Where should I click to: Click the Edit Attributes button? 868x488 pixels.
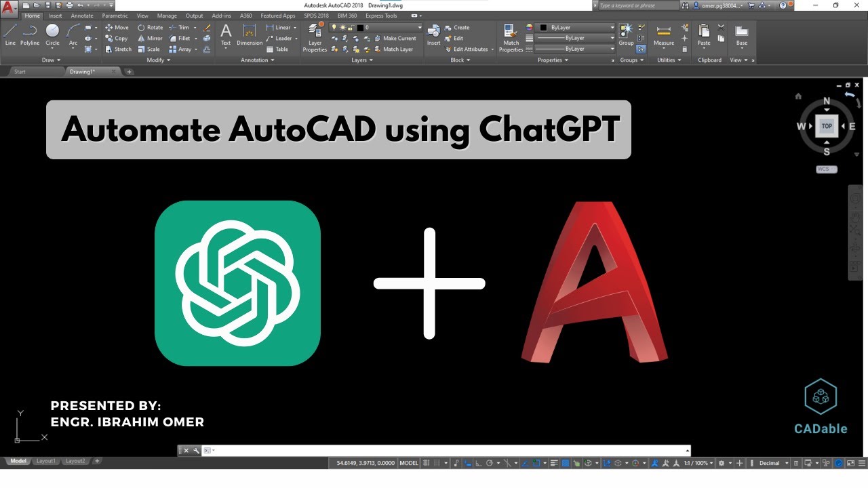tap(468, 49)
